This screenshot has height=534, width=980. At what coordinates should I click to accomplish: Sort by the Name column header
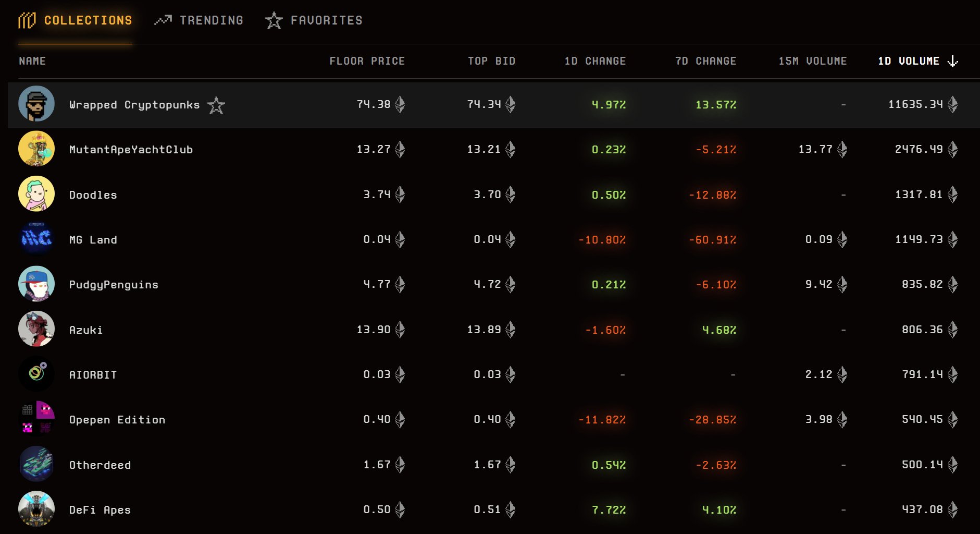pyautogui.click(x=32, y=61)
